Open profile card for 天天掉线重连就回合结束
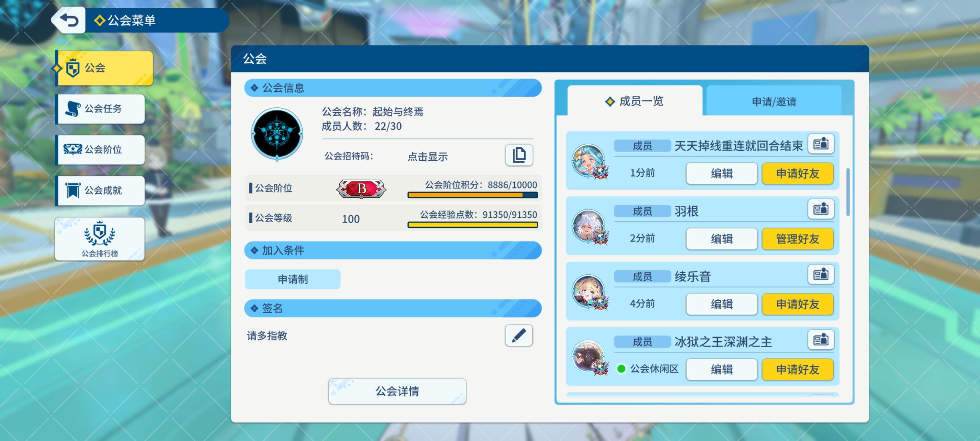Image resolution: width=980 pixels, height=441 pixels. [821, 144]
